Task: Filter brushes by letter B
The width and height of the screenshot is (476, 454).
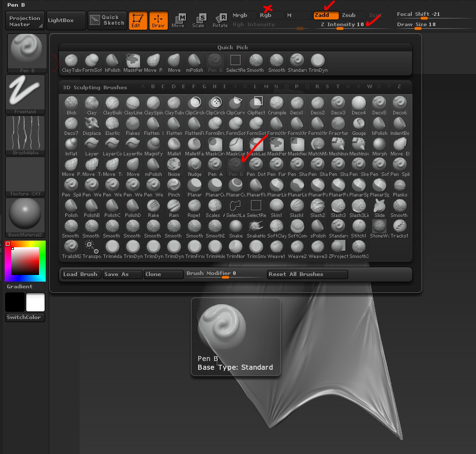Action: point(153,87)
